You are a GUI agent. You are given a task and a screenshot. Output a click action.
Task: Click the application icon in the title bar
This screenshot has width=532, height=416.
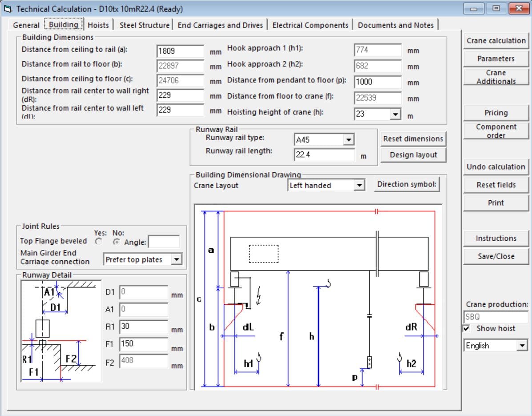pyautogui.click(x=7, y=8)
